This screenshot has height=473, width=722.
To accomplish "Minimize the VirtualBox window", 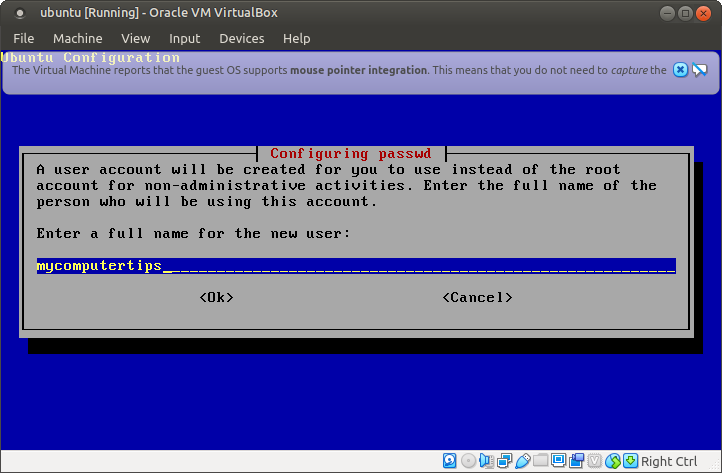I will coord(667,13).
